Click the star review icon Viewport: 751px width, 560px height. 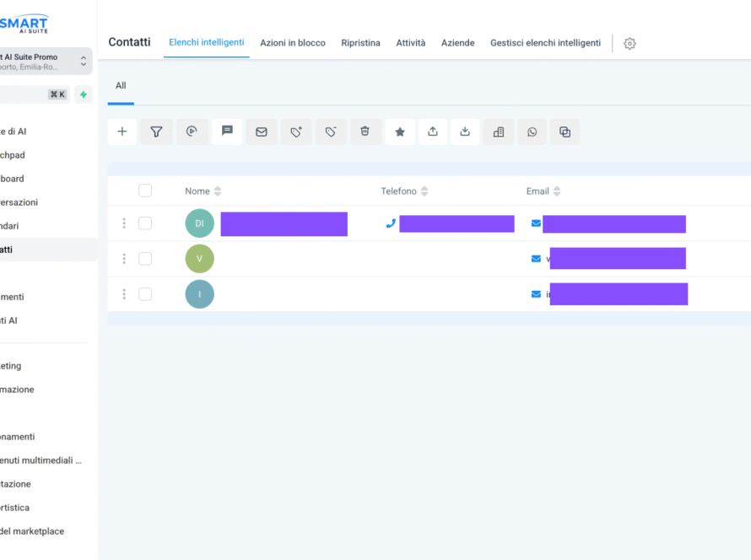(400, 132)
